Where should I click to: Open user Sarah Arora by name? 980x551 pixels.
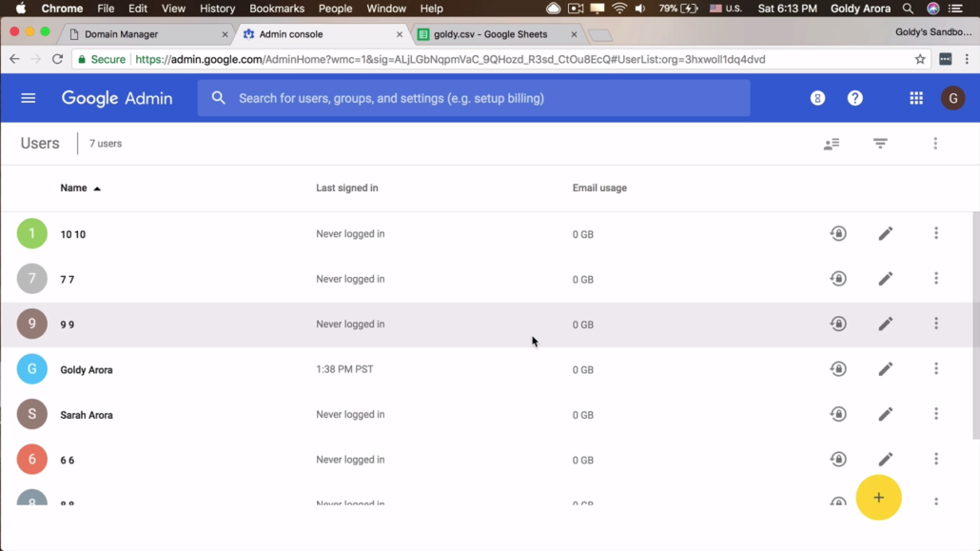coord(87,415)
